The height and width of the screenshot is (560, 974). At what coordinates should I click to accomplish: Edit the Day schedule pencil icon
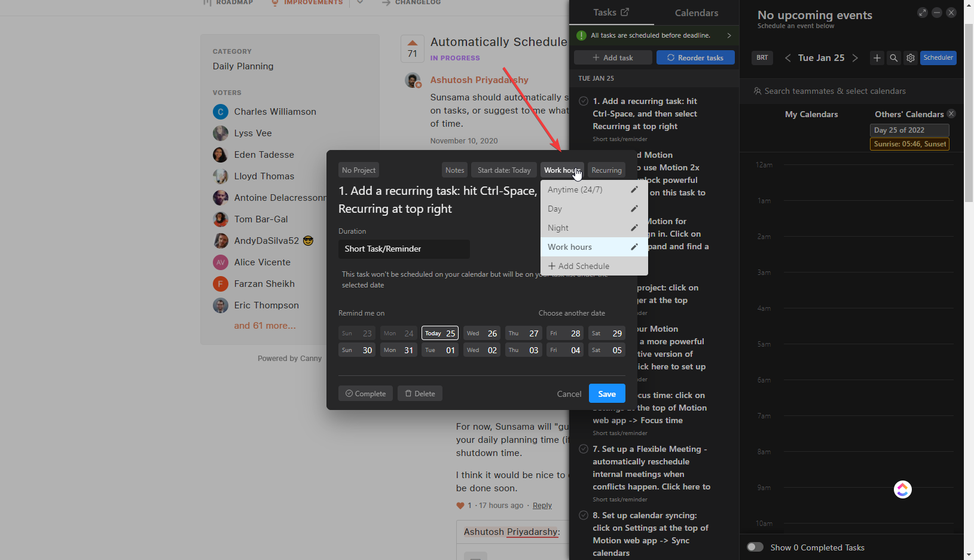634,209
